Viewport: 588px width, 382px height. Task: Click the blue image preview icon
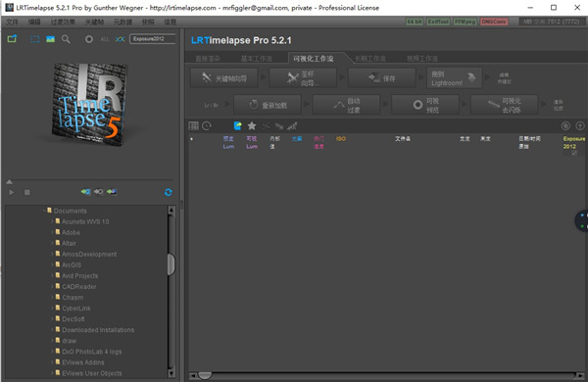tap(50, 39)
